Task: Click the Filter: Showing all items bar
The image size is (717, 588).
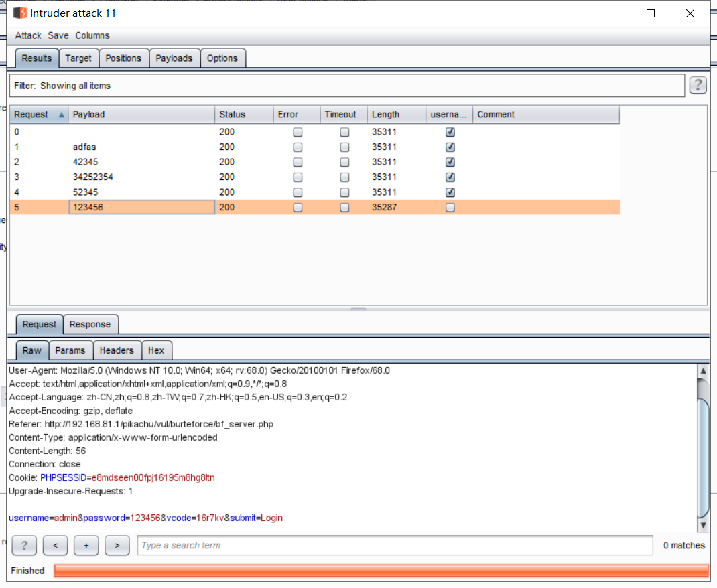Action: click(347, 86)
